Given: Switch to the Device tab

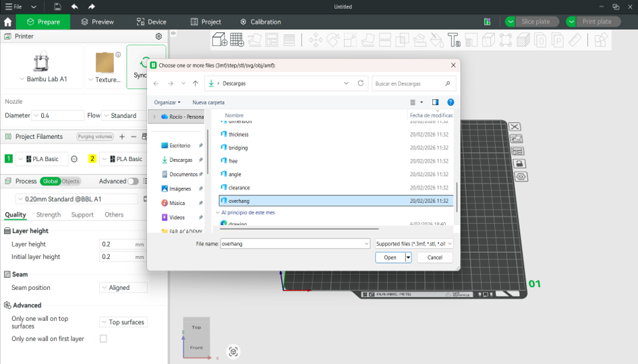Looking at the screenshot, I should point(151,22).
